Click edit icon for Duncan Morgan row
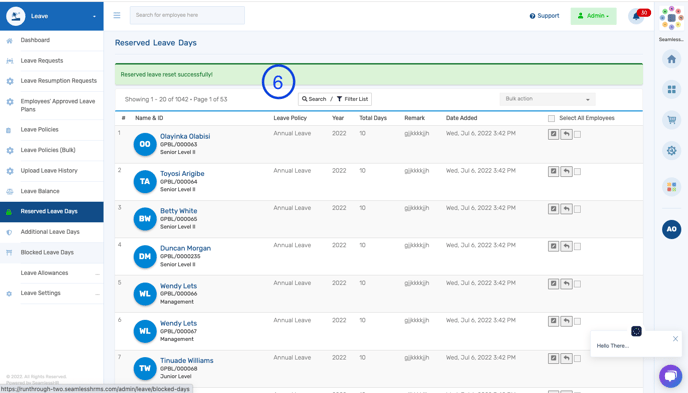This screenshot has height=393, width=688. point(553,246)
